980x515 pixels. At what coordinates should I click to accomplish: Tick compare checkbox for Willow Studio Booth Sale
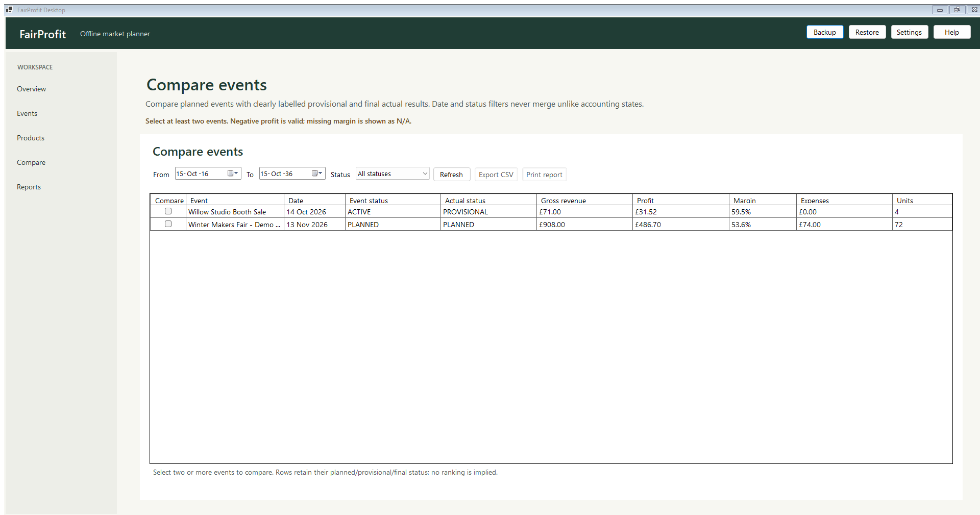coord(168,211)
